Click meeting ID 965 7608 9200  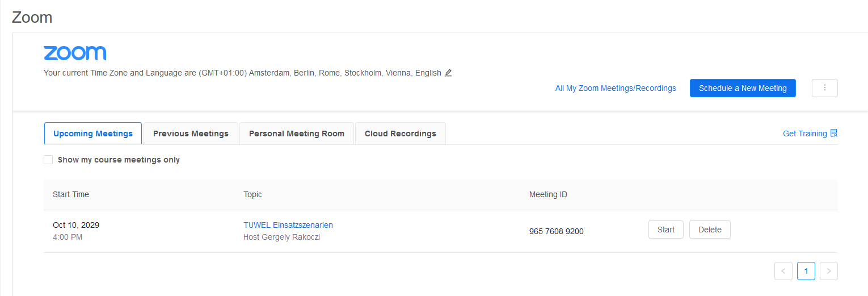pyautogui.click(x=557, y=231)
